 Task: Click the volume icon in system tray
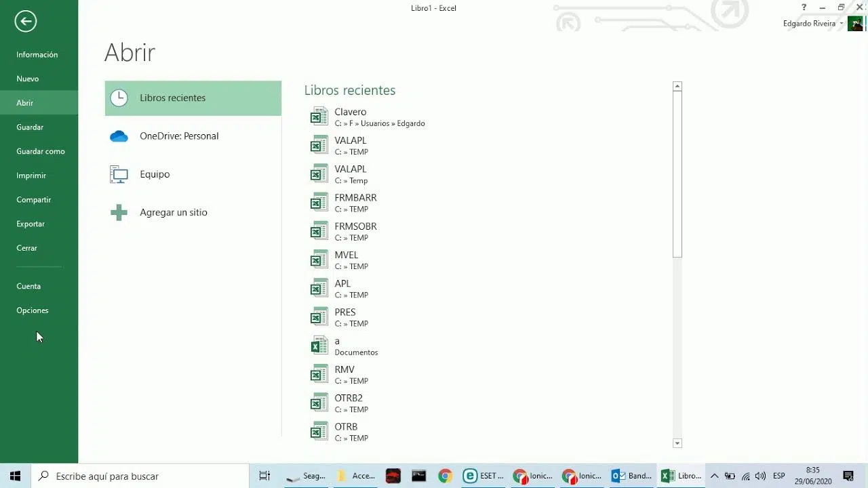(x=761, y=476)
